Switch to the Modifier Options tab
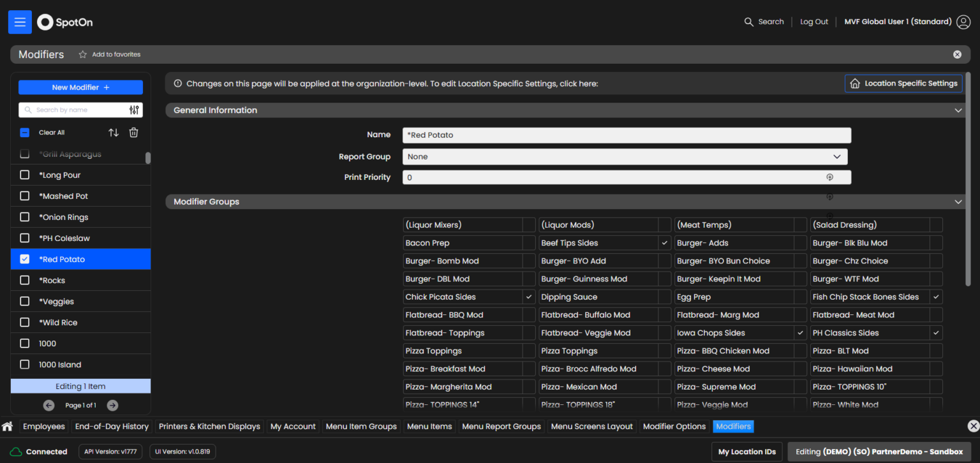The image size is (980, 463). tap(674, 427)
